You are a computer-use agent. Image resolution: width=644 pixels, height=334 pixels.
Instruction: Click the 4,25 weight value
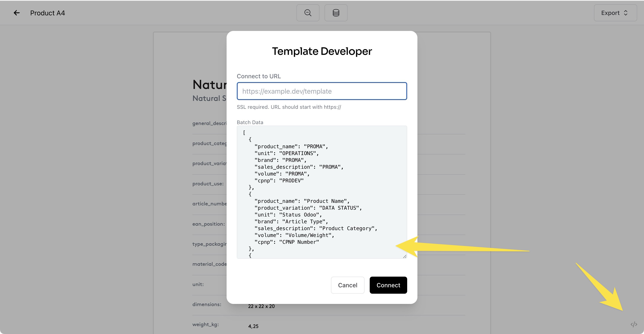[x=253, y=326]
